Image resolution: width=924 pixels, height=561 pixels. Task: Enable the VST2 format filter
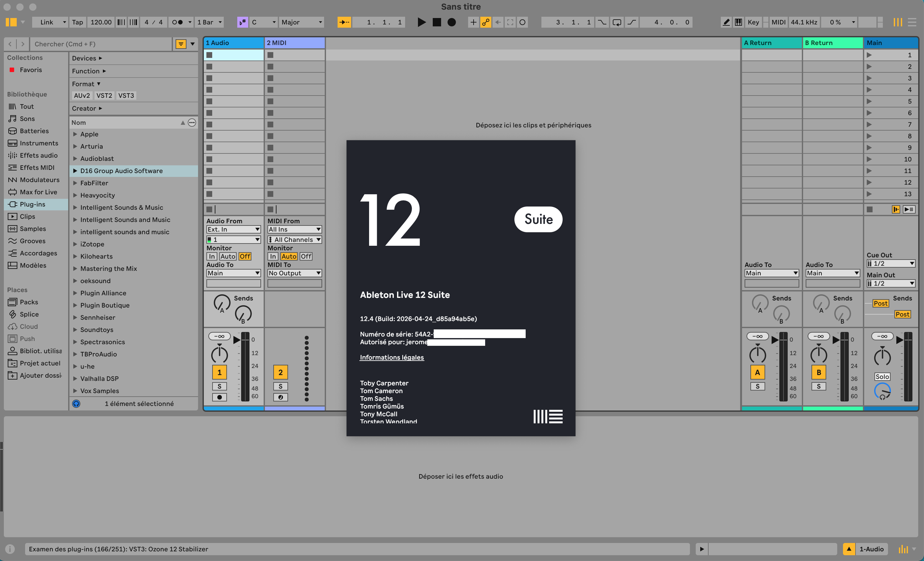coord(104,95)
